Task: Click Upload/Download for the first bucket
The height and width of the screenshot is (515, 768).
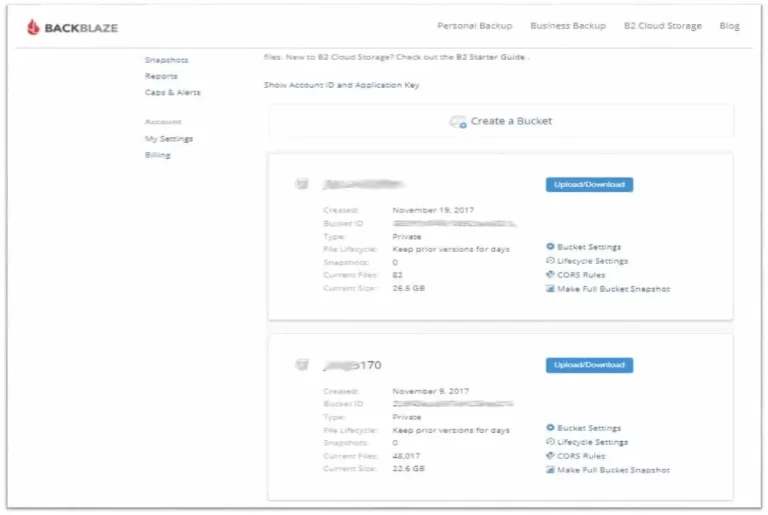Action: (589, 184)
